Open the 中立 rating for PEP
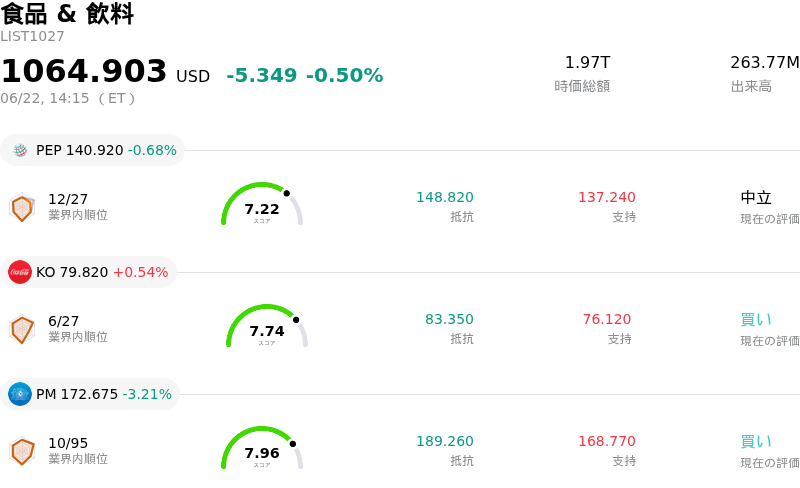800x488 pixels. click(756, 198)
